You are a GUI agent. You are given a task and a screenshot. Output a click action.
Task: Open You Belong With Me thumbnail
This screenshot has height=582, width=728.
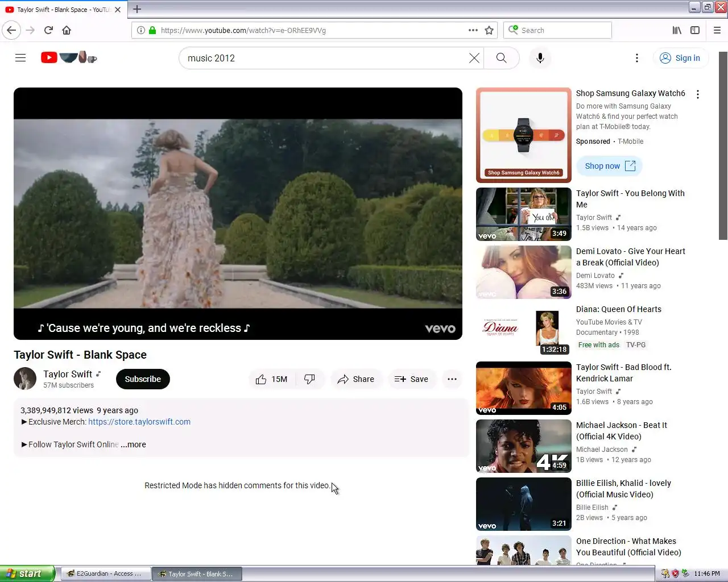coord(524,214)
